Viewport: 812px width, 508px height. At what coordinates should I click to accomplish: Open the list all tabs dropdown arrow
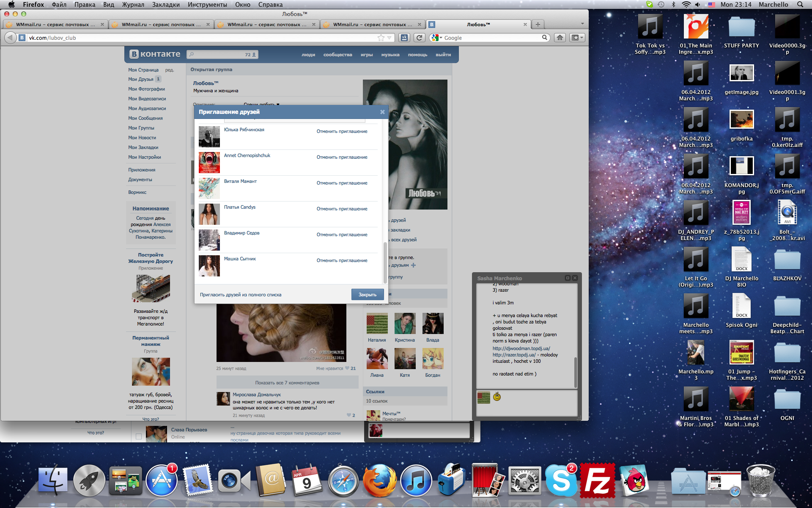(x=582, y=24)
